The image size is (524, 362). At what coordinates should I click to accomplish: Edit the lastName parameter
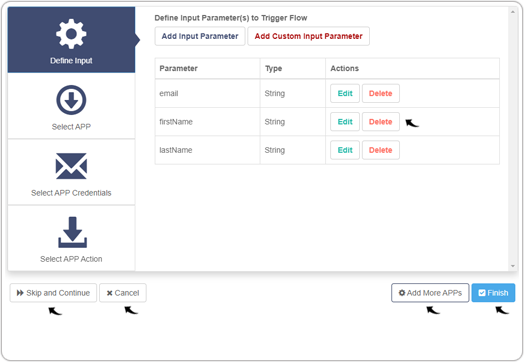tap(345, 150)
